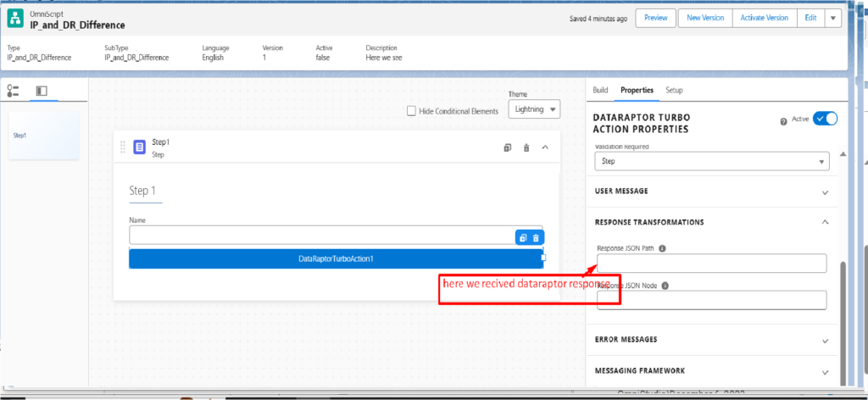Show info tooltip for Response JSON Path

coord(662,248)
